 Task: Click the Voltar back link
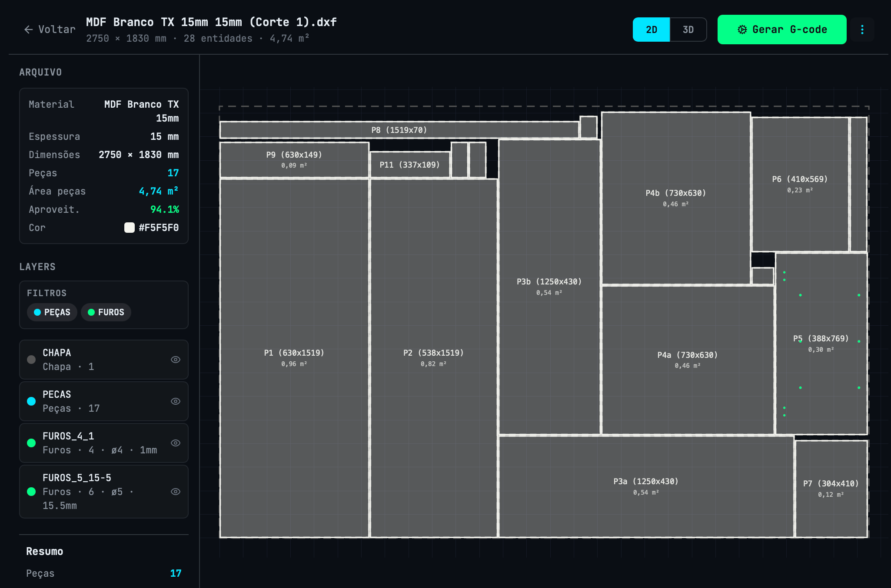[x=57, y=30]
